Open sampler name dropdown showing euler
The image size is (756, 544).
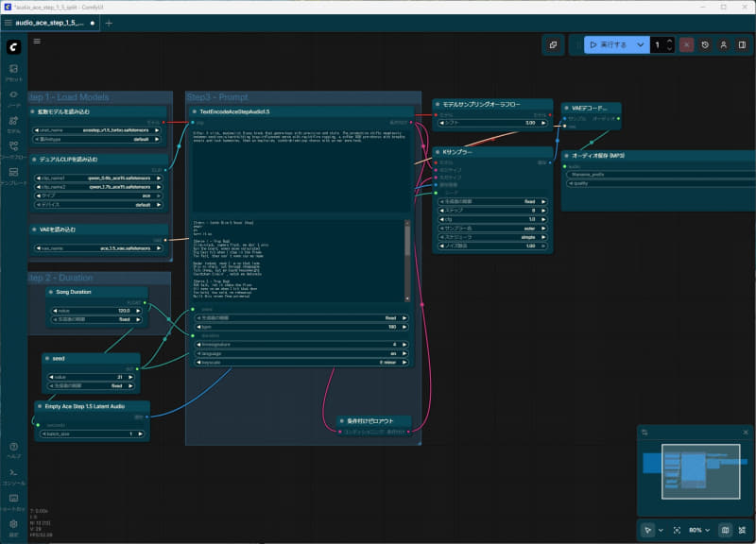[x=492, y=229]
